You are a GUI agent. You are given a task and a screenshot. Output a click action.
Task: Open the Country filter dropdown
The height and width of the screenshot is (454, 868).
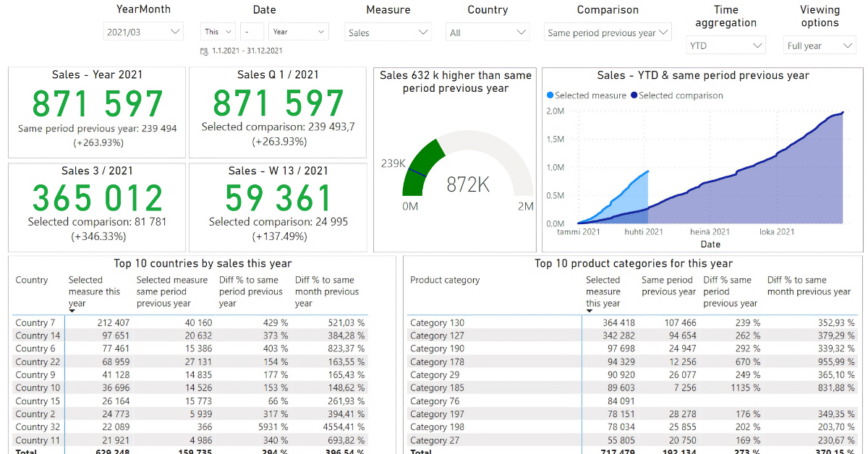[488, 33]
